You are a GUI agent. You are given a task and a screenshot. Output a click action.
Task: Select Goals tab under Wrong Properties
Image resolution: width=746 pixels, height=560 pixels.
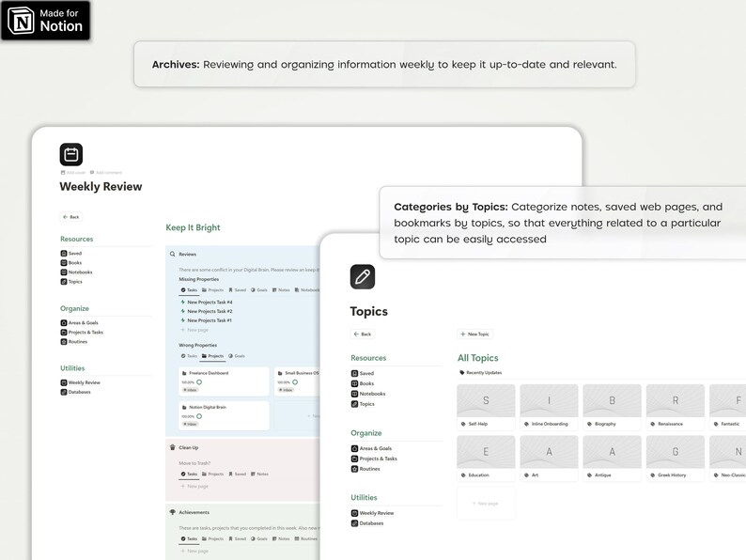click(237, 356)
